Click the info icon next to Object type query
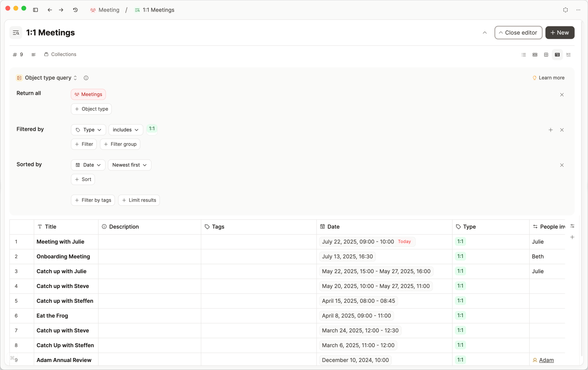The height and width of the screenshot is (370, 588). (86, 78)
